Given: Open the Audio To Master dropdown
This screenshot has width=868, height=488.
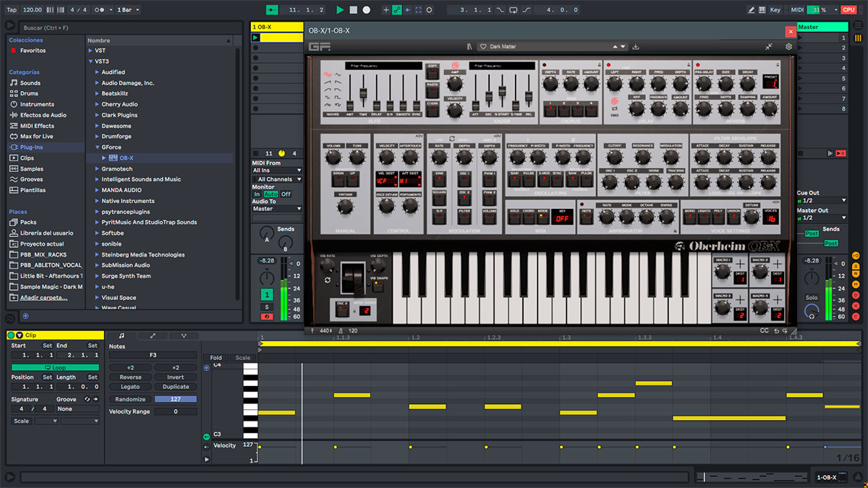Looking at the screenshot, I should (277, 209).
